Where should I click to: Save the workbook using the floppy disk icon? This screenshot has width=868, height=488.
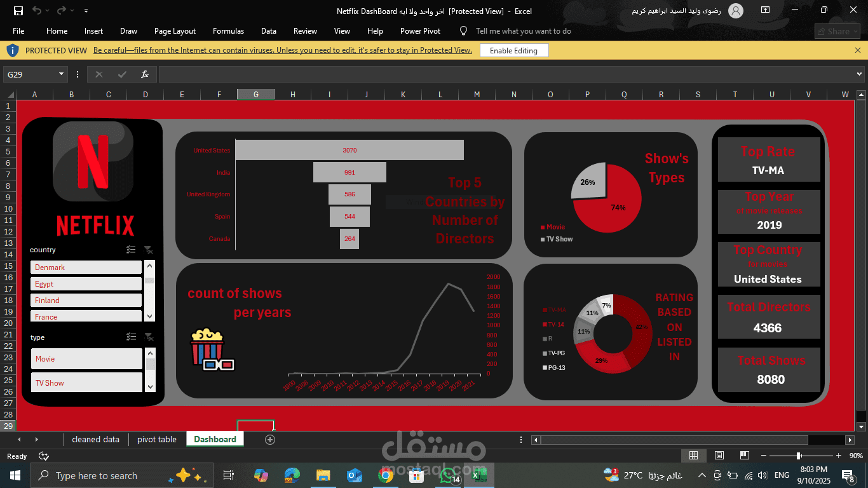click(x=18, y=11)
